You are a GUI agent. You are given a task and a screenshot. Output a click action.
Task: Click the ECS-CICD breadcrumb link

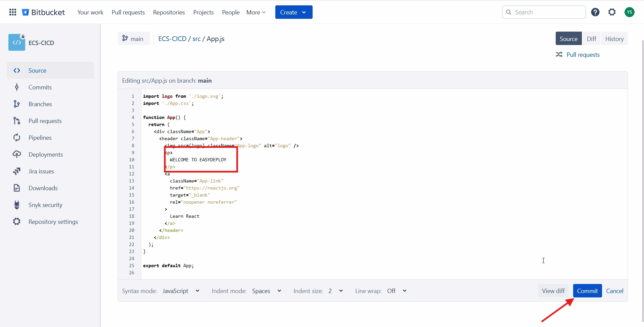point(172,39)
